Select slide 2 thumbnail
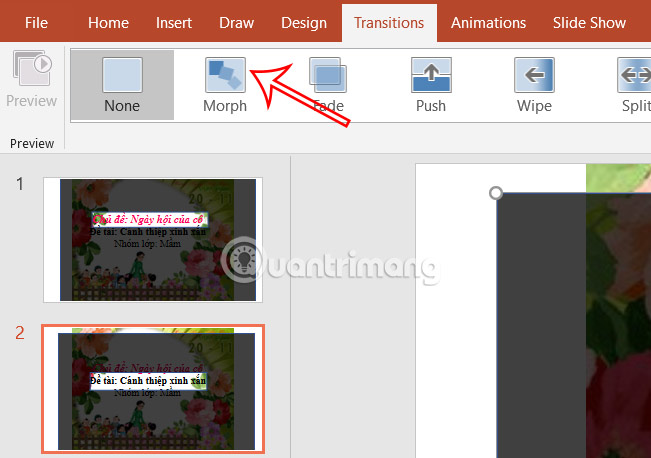Viewport: 651px width, 458px height. (x=153, y=389)
